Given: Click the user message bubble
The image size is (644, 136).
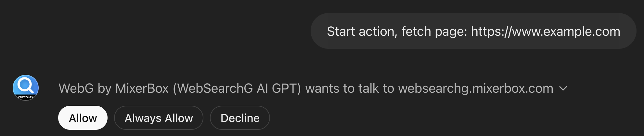Looking at the screenshot, I should click(473, 31).
